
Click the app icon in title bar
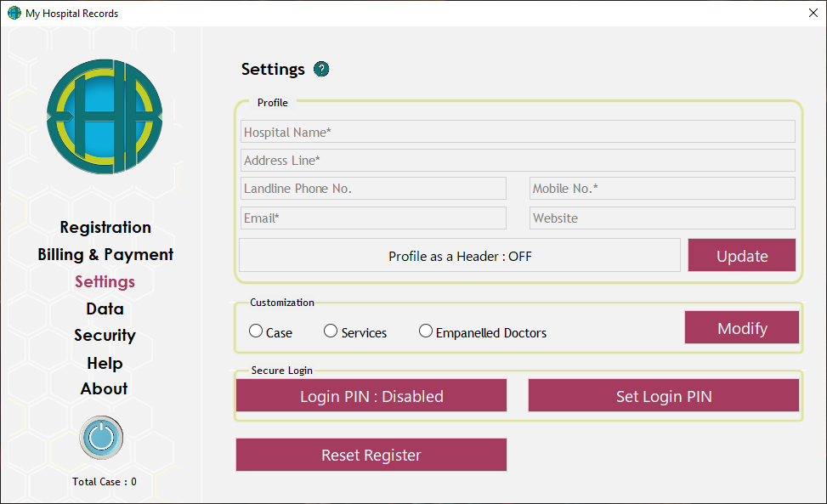click(x=14, y=13)
